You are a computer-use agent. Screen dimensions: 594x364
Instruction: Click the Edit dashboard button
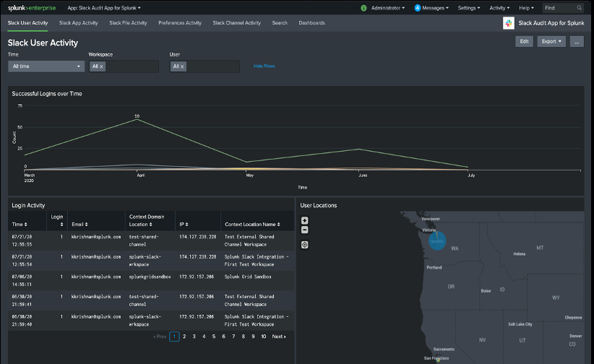point(524,42)
